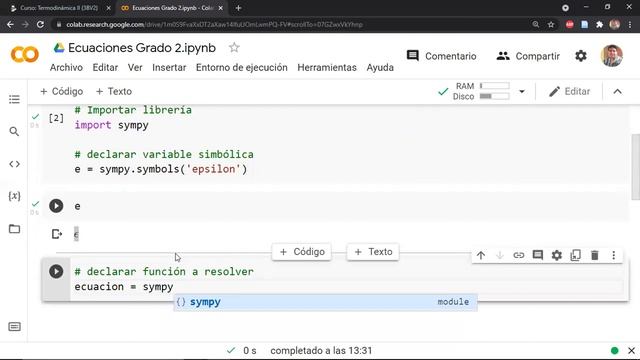Reload the browser page
Screen dimensions: 640x360
pos(40,24)
